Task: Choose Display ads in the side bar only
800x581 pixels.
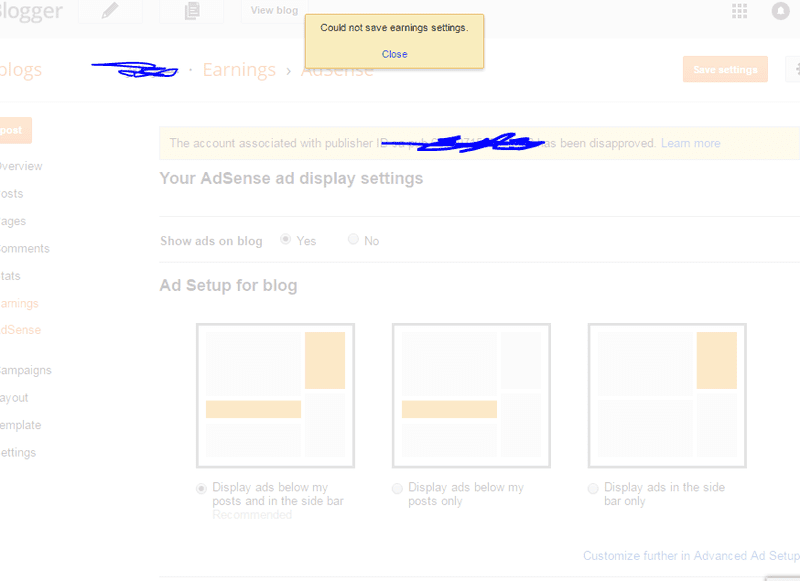Action: point(593,489)
